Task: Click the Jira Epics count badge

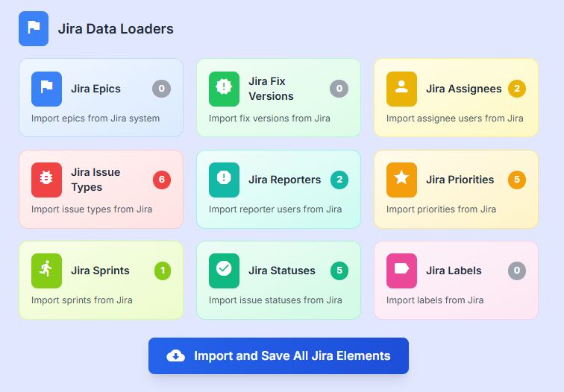Action: click(161, 89)
